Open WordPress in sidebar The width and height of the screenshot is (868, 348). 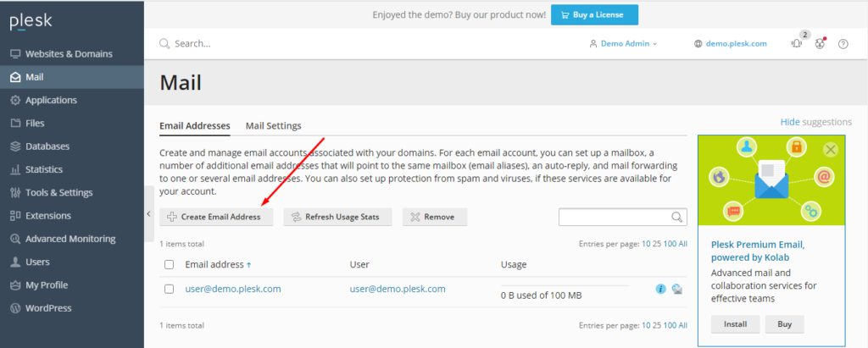coord(72,308)
